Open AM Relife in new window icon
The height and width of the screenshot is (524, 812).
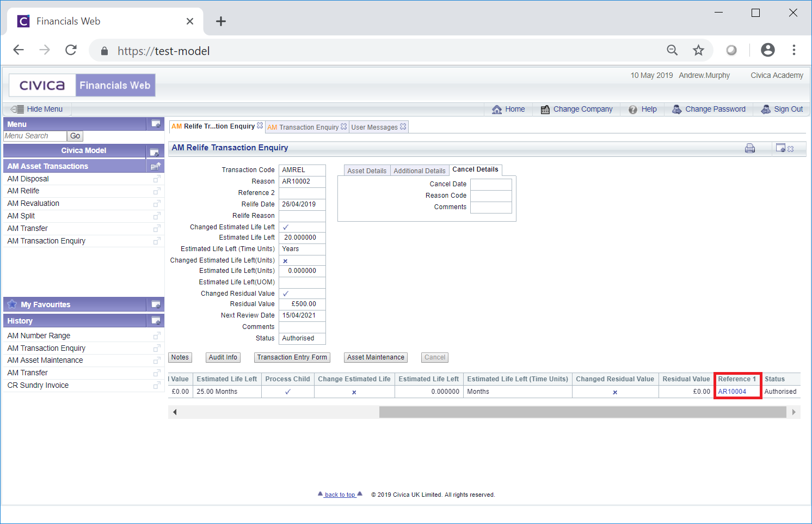coord(157,191)
